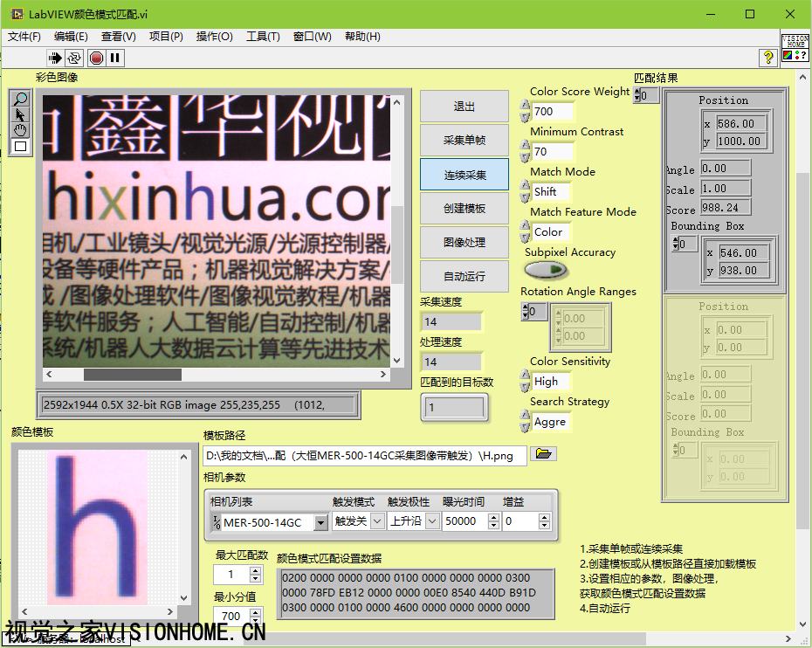Image resolution: width=812 pixels, height=648 pixels.
Task: Click the 创建模板 create template button
Action: pyautogui.click(x=464, y=209)
